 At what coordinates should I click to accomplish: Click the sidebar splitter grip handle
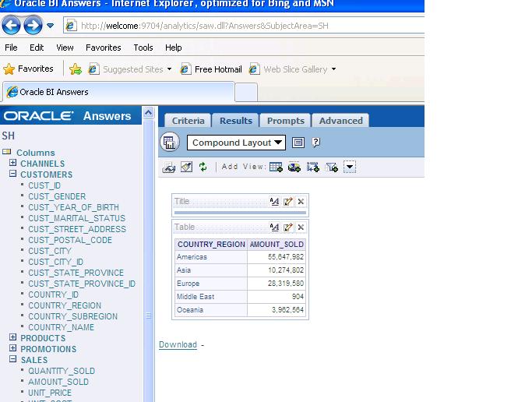(x=148, y=316)
